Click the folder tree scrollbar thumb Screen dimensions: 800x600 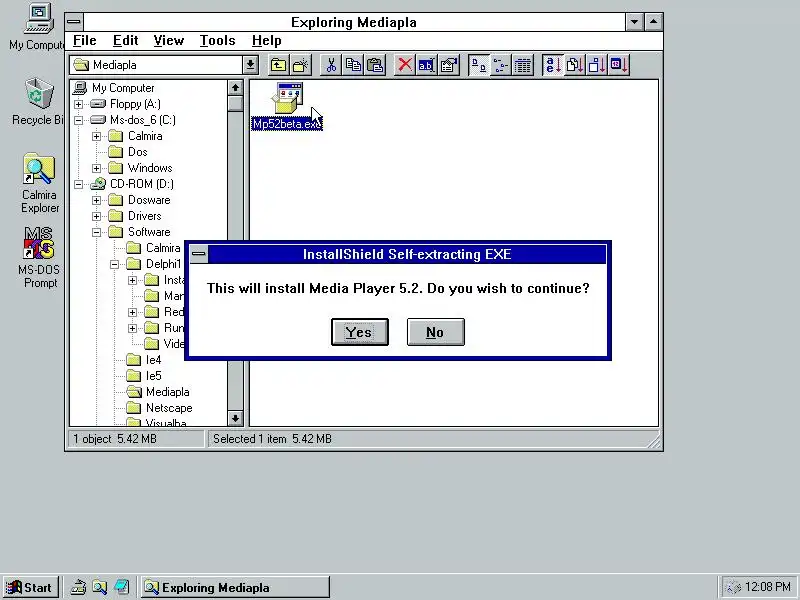(235, 104)
